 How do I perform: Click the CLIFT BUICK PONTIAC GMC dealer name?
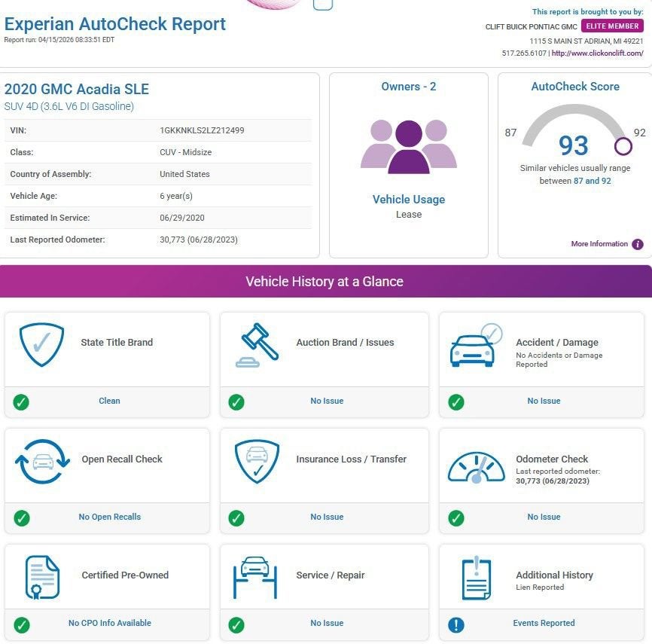tap(531, 26)
